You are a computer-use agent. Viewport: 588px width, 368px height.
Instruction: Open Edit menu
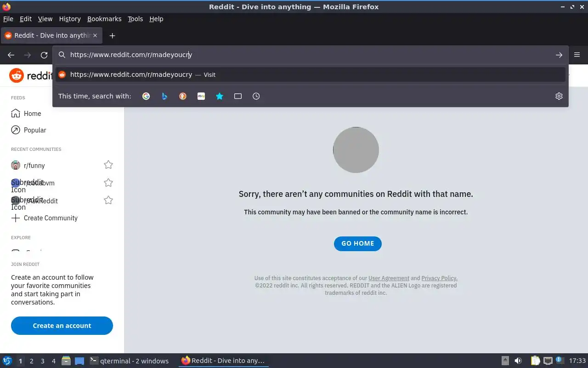[x=26, y=19]
